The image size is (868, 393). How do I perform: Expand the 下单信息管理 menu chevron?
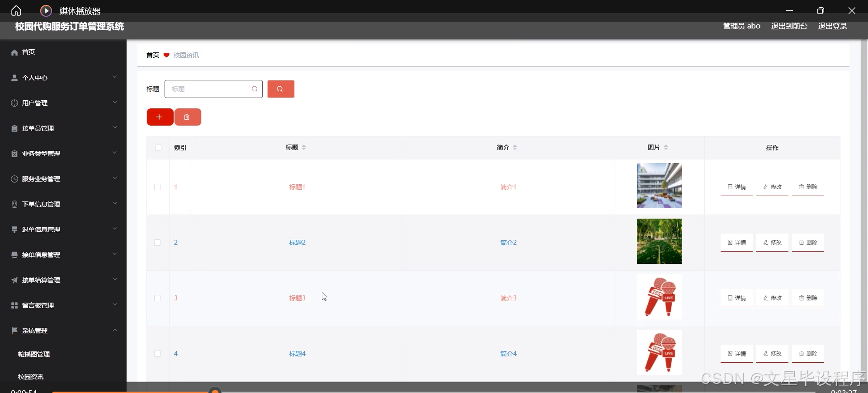pos(115,203)
